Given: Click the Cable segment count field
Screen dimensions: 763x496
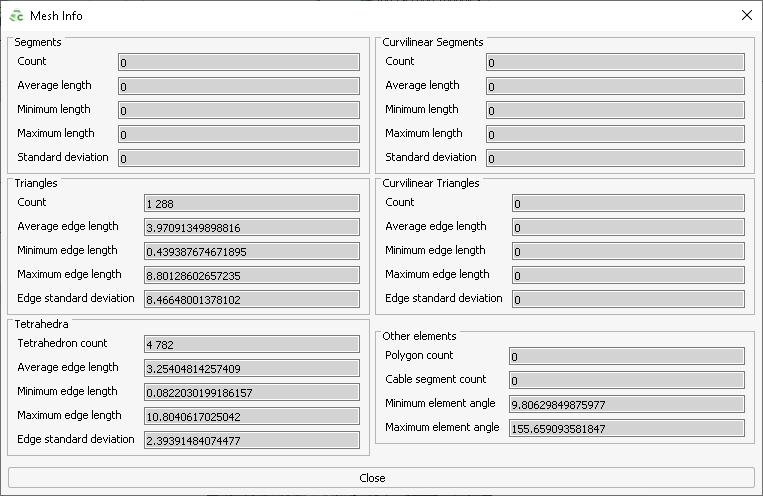Looking at the screenshot, I should point(625,381).
